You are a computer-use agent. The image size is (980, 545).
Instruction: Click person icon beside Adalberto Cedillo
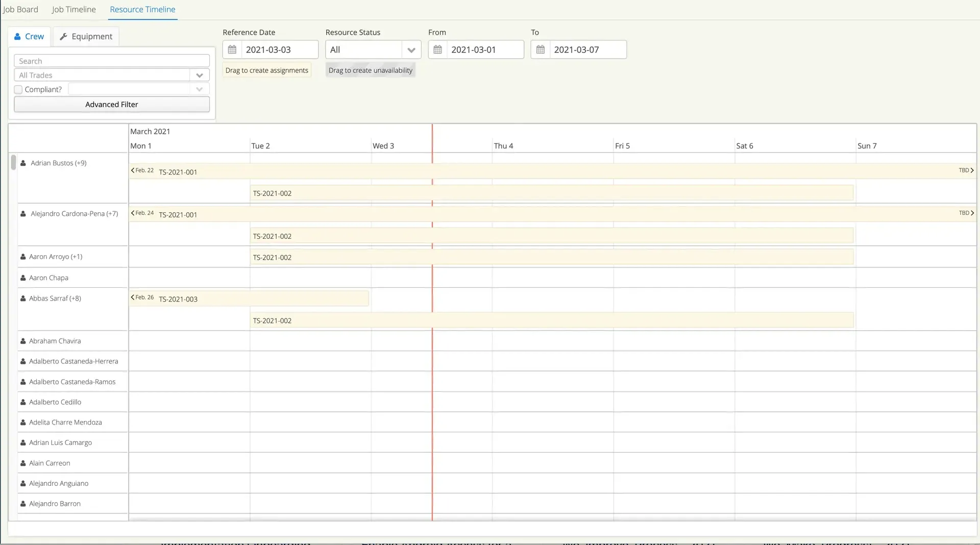coord(23,402)
